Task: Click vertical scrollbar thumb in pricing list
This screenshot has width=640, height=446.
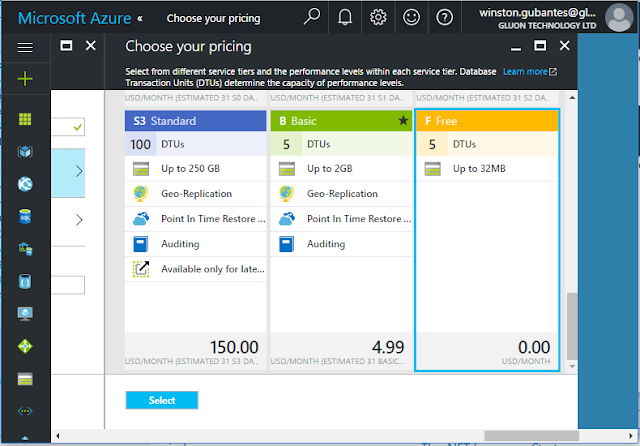Action: tap(572, 326)
